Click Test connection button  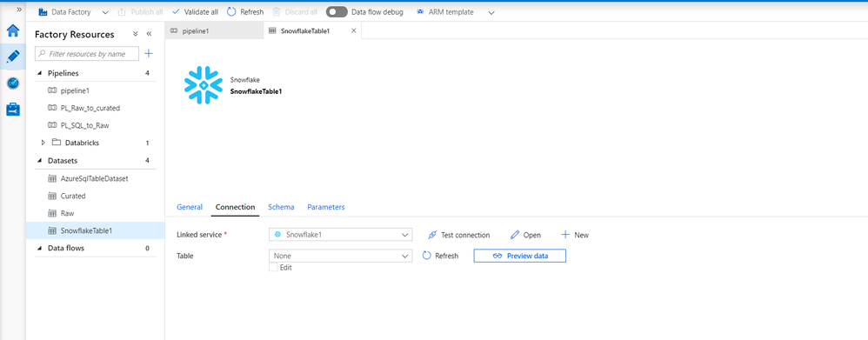tap(459, 235)
